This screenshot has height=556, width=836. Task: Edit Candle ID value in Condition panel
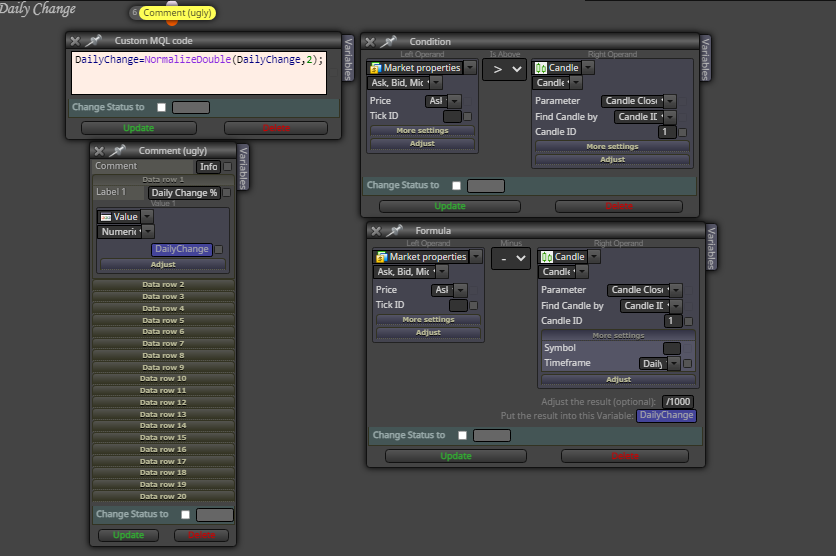667,132
